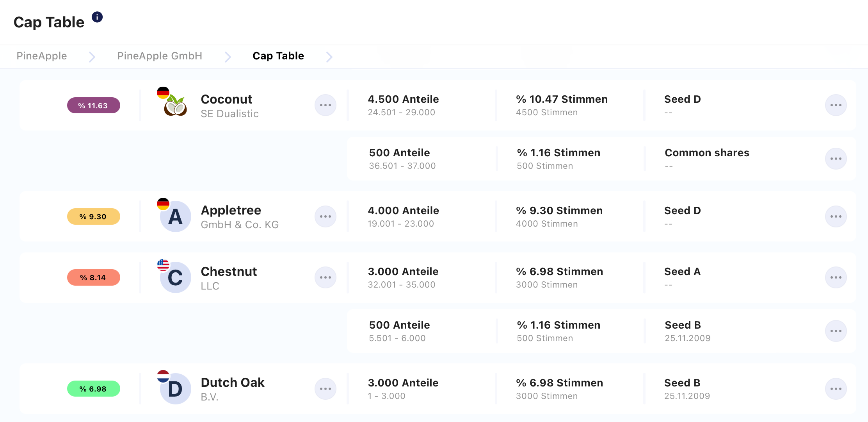Click the info icon beside Cap Table title
Screen dimensions: 868x422
point(97,17)
